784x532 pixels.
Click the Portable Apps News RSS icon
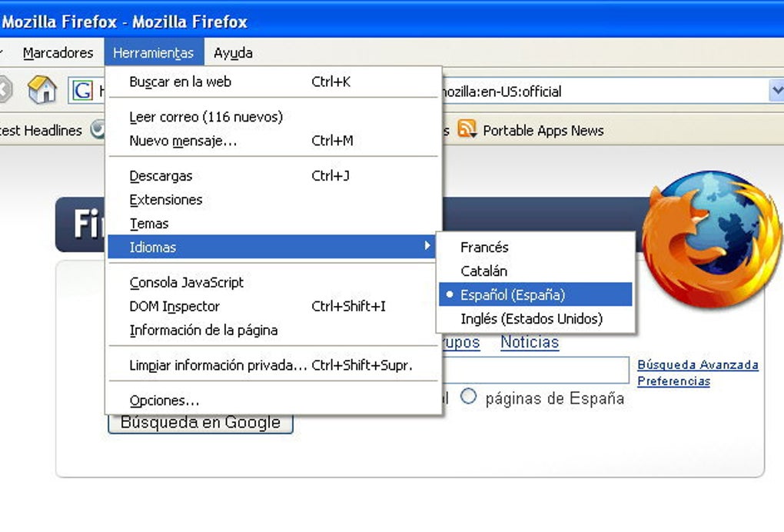point(467,129)
